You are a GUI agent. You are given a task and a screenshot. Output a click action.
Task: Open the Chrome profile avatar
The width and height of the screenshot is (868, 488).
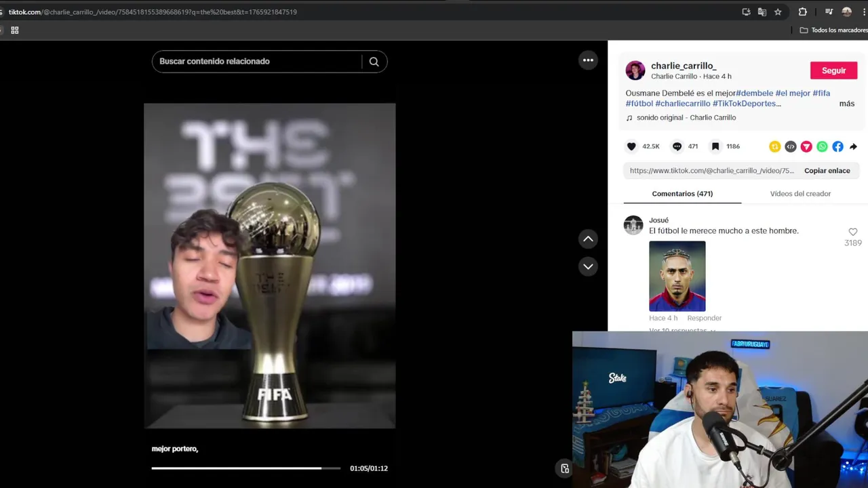pyautogui.click(x=846, y=12)
